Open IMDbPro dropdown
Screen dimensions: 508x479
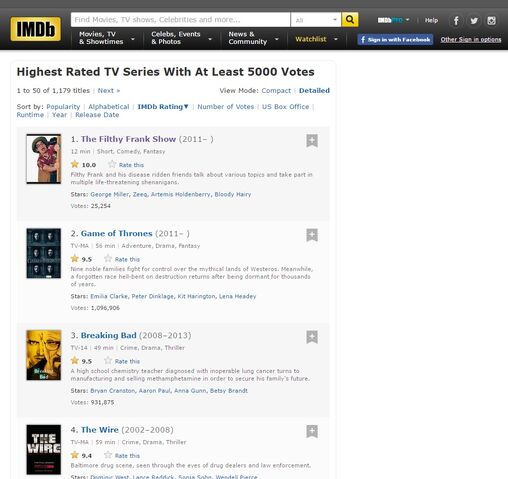[x=393, y=20]
